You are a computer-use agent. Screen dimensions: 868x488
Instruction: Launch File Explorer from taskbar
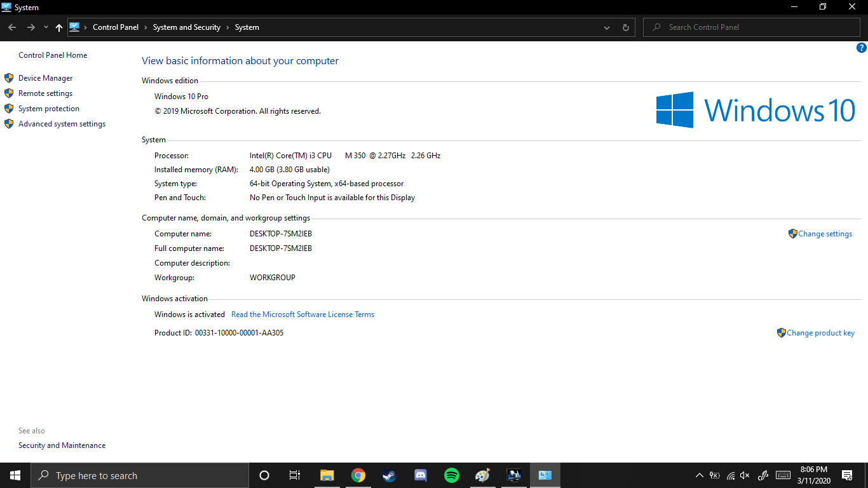point(327,475)
